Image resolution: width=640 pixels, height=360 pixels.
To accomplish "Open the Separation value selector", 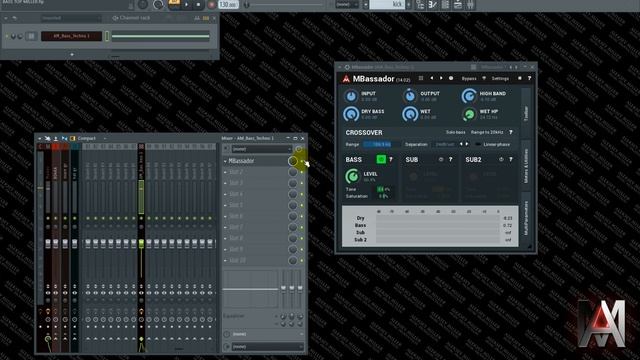I will 445,144.
